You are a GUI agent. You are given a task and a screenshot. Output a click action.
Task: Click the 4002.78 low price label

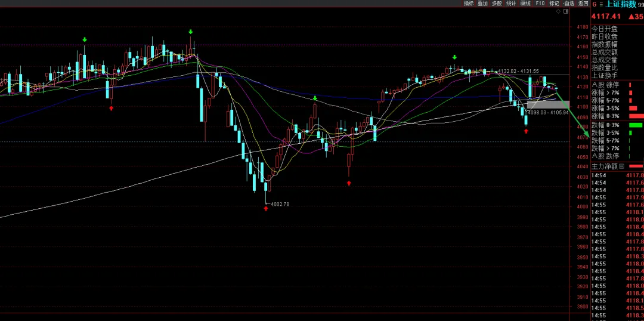tap(280, 204)
